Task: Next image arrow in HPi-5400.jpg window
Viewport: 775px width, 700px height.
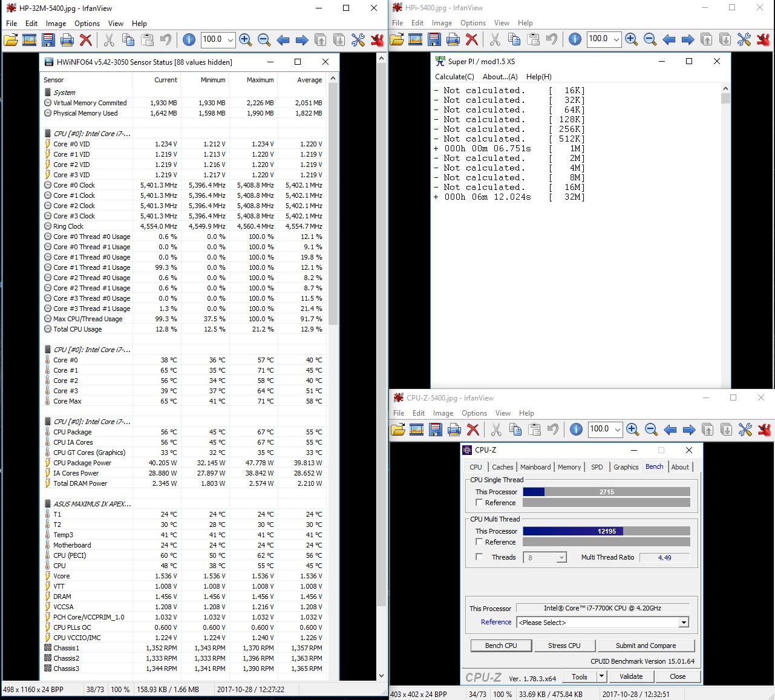Action: pyautogui.click(x=687, y=39)
